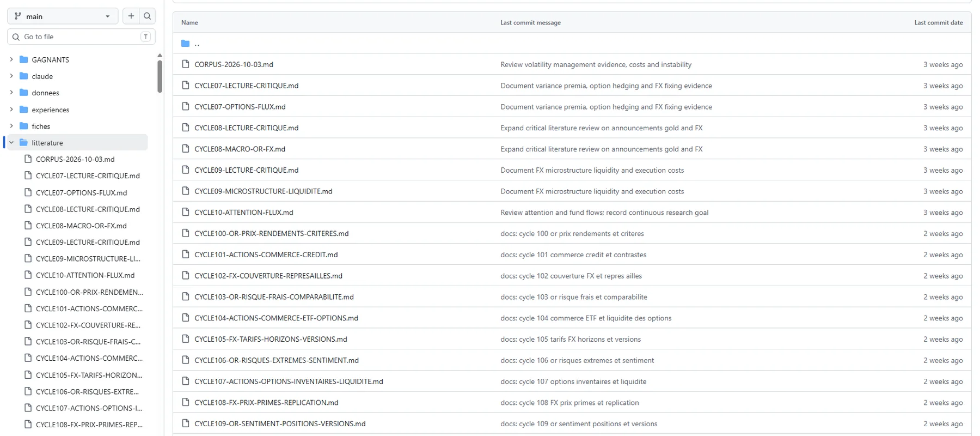The height and width of the screenshot is (436, 980).
Task: Click the donnees folder icon in tree
Action: tap(23, 93)
